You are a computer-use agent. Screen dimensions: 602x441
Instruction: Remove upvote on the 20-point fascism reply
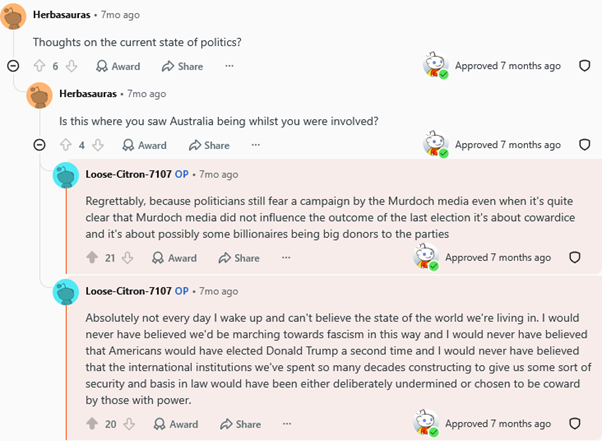[x=92, y=424]
